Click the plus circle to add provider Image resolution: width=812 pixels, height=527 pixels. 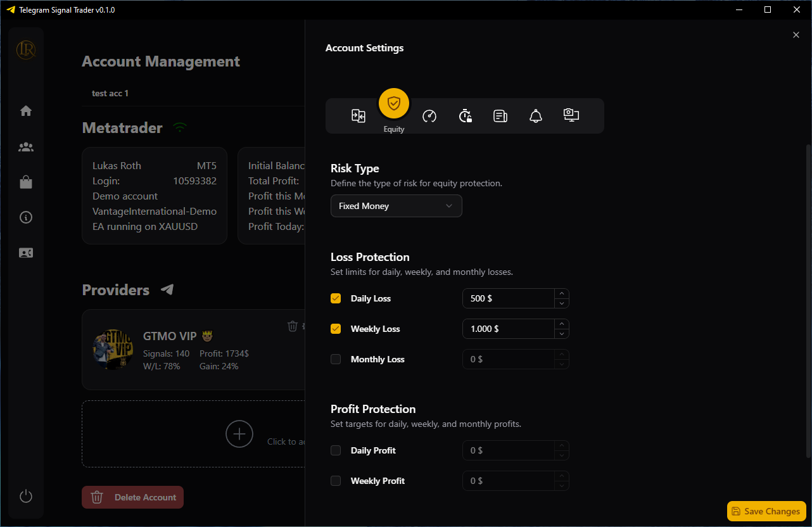tap(239, 434)
